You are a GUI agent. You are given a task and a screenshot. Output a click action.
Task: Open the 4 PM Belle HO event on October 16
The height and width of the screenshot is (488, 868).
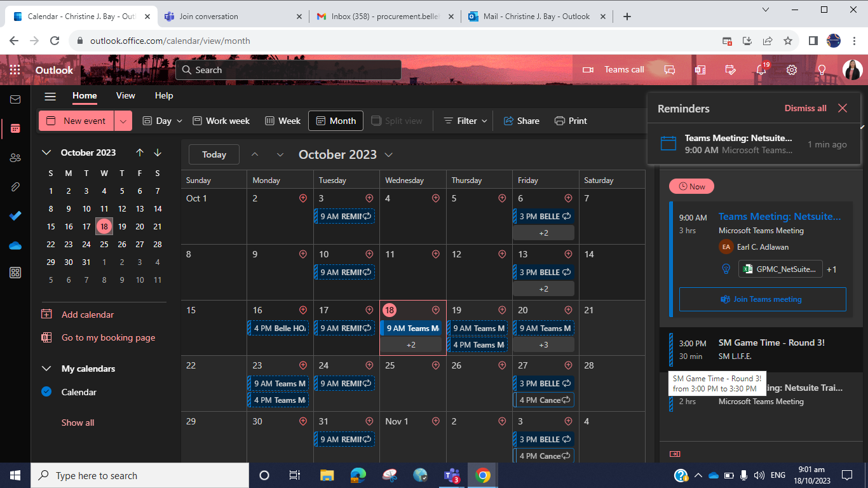[x=278, y=329]
